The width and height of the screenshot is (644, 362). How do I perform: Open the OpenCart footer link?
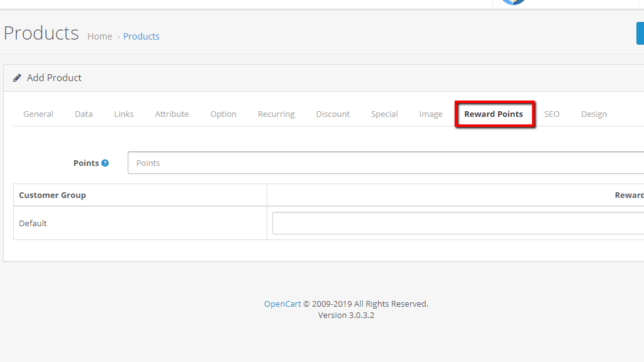pyautogui.click(x=282, y=304)
